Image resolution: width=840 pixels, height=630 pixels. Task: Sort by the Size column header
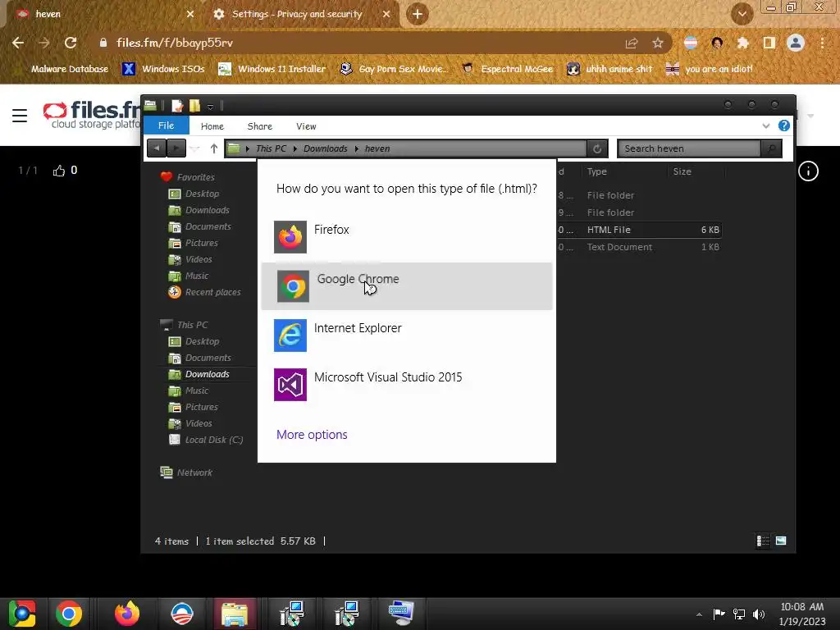click(682, 171)
